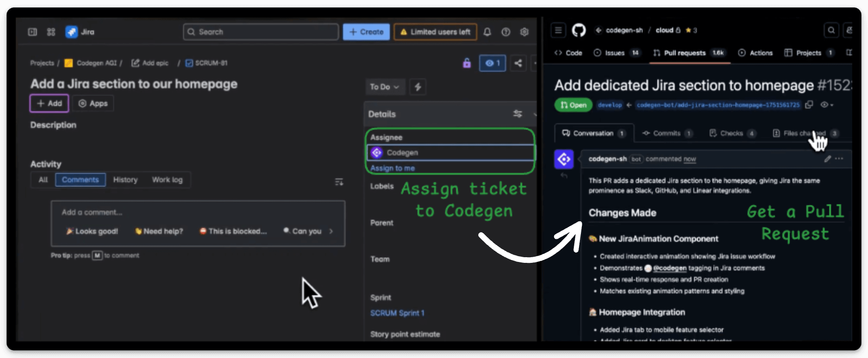This screenshot has height=358, width=868.
Task: Open the pull request eye dropdown
Action: (x=827, y=105)
